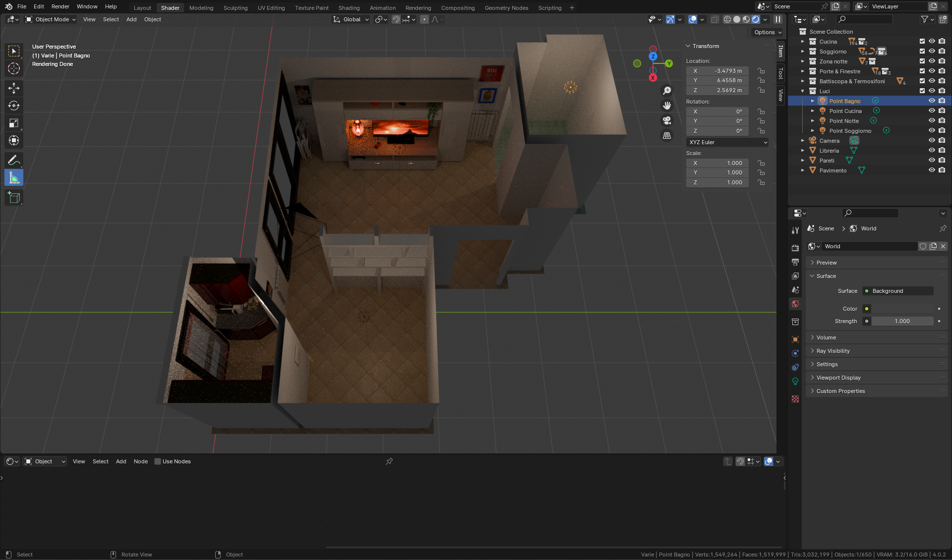Select the Scale tool

click(x=14, y=123)
